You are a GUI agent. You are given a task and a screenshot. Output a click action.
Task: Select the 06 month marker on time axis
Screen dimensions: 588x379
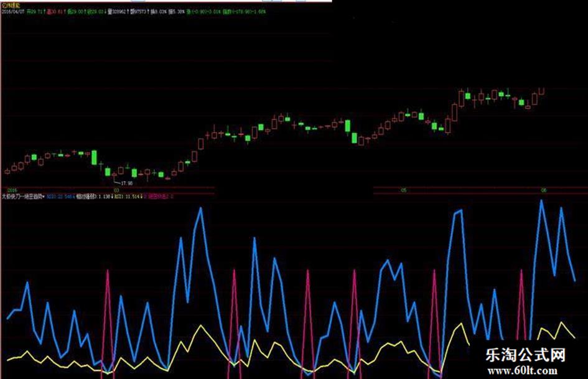544,190
